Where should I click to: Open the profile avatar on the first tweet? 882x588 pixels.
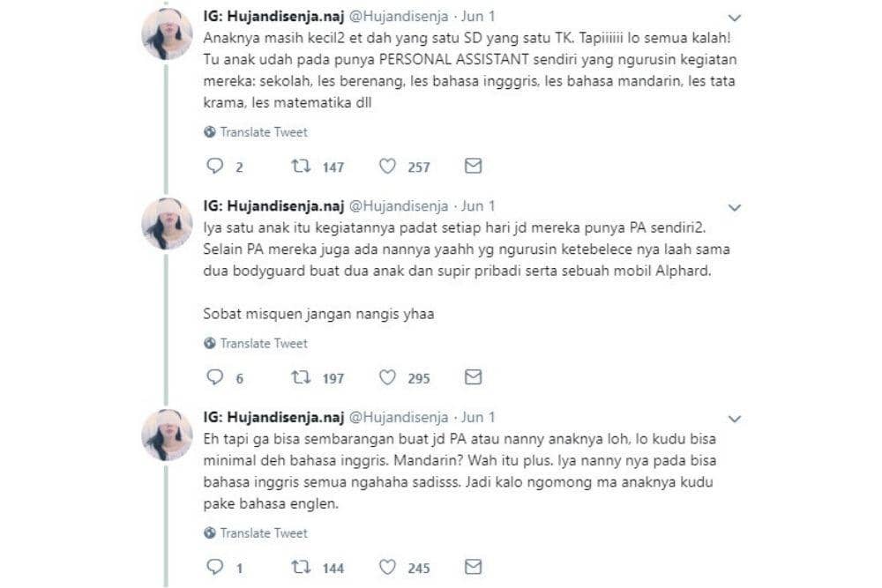pos(167,34)
